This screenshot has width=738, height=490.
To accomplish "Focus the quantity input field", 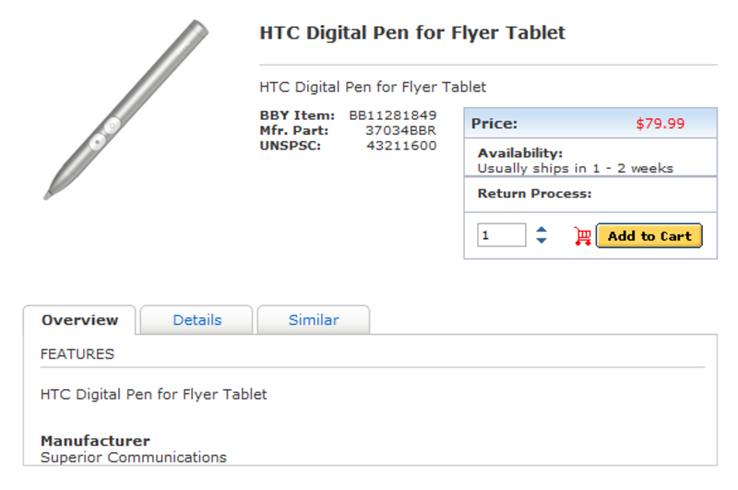I will click(x=501, y=235).
